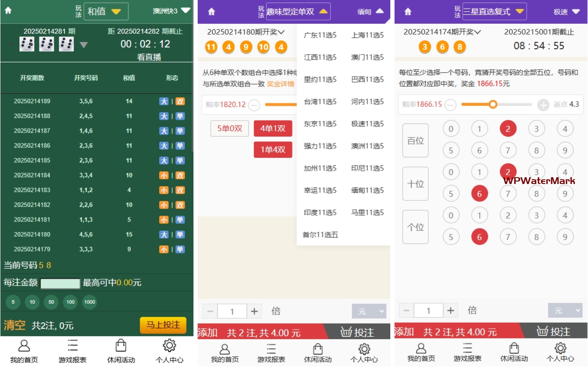Screen dimensions: 588x368
Task: Click the minus circle beside 赔率1820.12
Action: pyautogui.click(x=254, y=104)
